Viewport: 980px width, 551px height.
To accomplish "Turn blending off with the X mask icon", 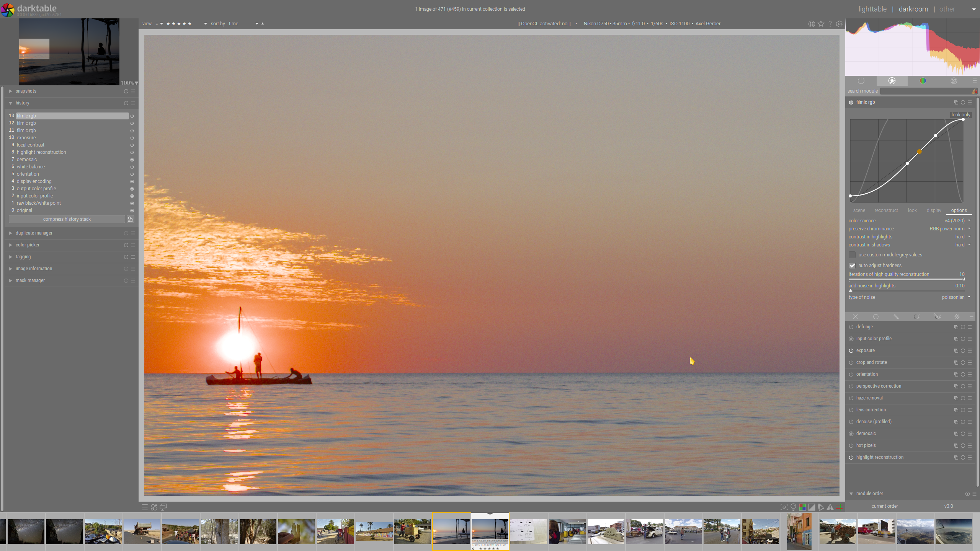I will [855, 317].
